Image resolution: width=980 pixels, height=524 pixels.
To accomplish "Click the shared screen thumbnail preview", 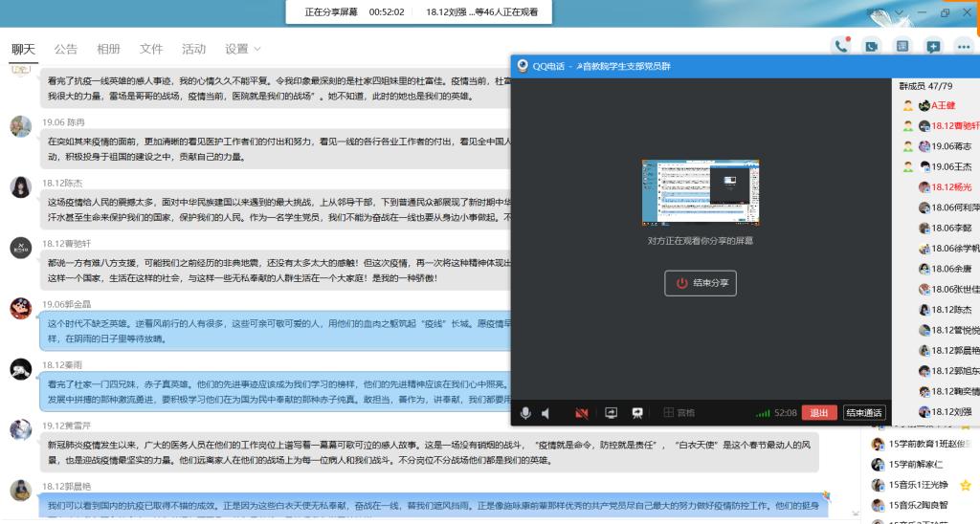I will (x=700, y=192).
